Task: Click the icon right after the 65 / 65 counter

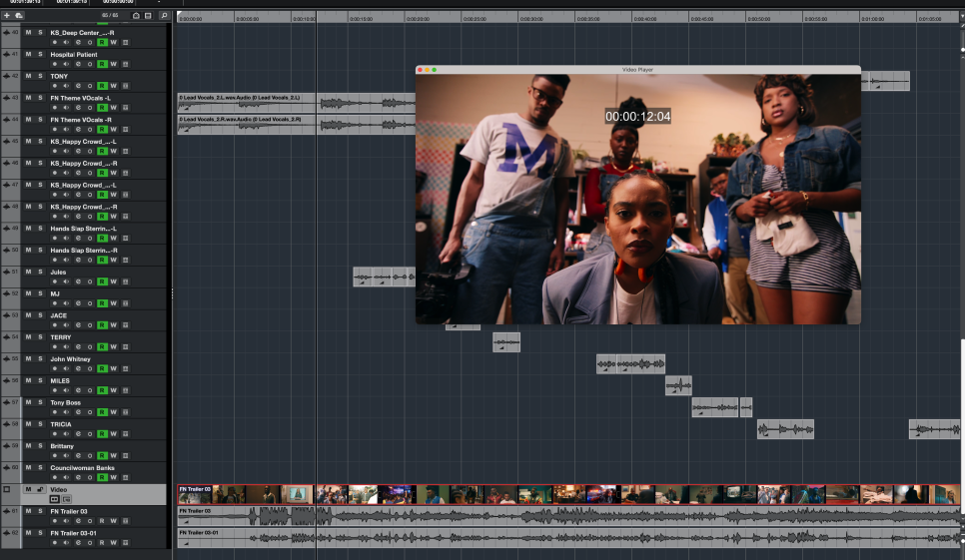Action: click(136, 15)
